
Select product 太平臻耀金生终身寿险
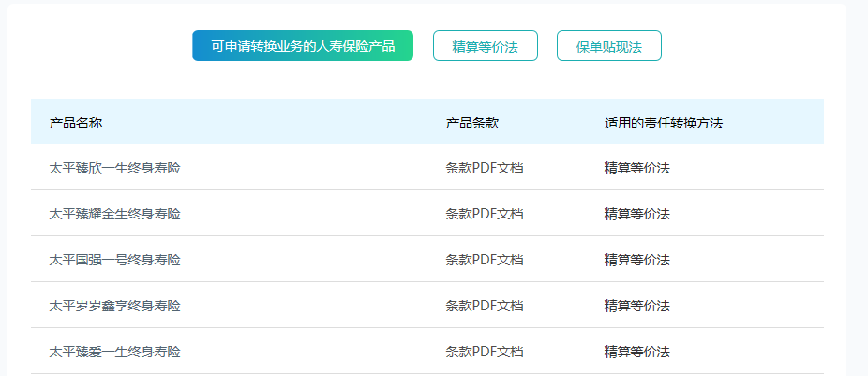pos(114,214)
